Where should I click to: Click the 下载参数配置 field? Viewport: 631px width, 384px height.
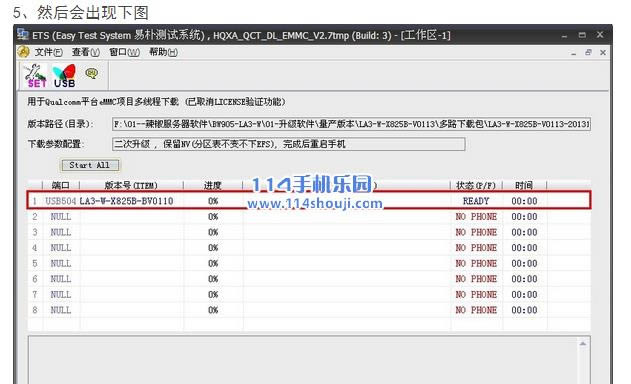coord(289,144)
